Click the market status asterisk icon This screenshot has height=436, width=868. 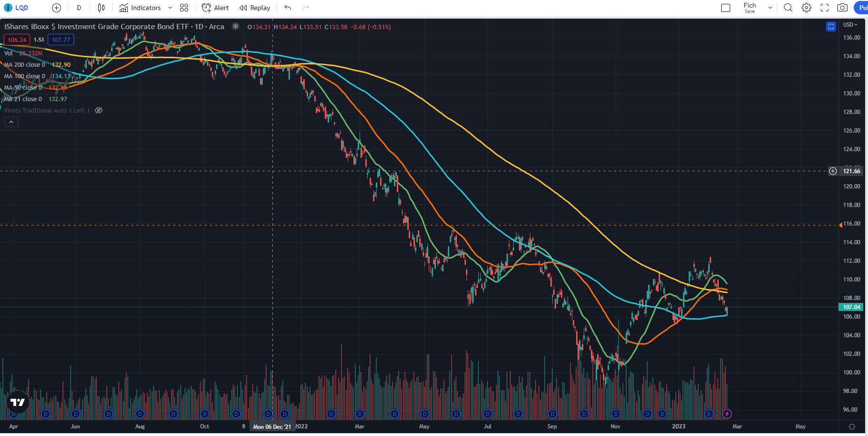pos(236,27)
